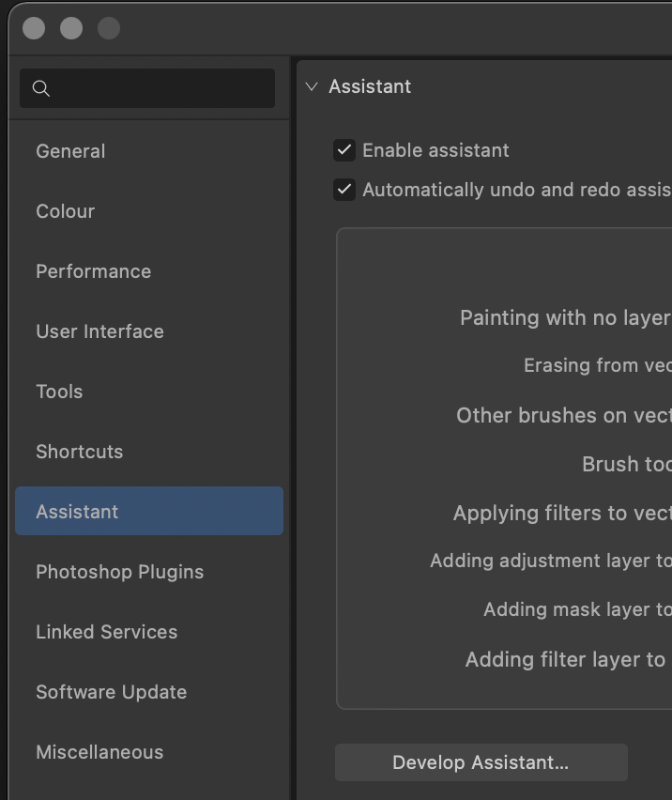672x800 pixels.
Task: Open Miscellaneous preferences
Action: tap(99, 752)
